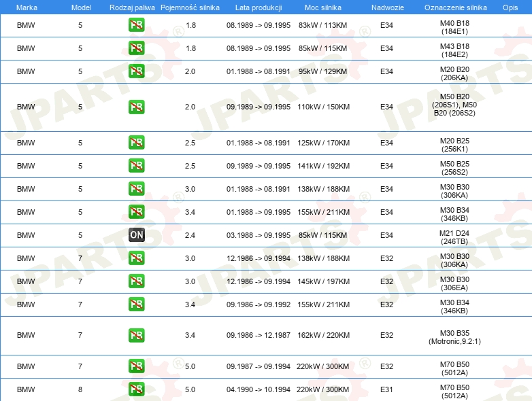Viewport: 532px width, 401px height.
Task: Click the petrol icon in the 145kW / 197KM row
Action: 136,281
